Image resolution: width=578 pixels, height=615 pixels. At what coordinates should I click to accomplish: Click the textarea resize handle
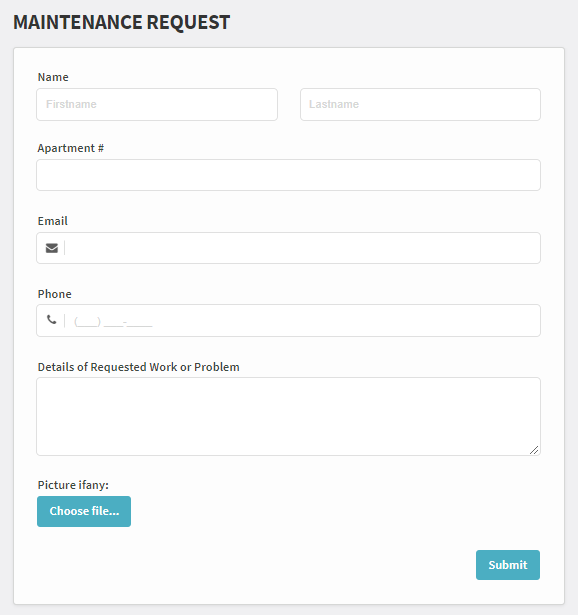click(534, 450)
